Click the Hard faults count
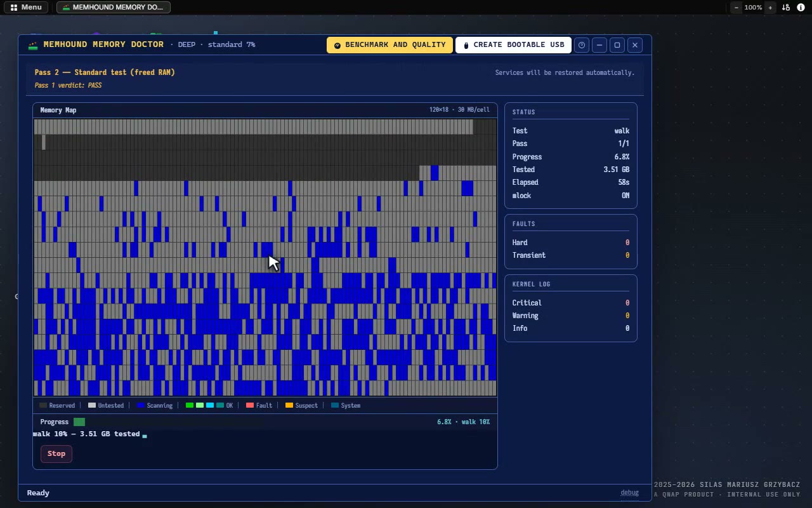Image resolution: width=812 pixels, height=508 pixels. pos(627,243)
